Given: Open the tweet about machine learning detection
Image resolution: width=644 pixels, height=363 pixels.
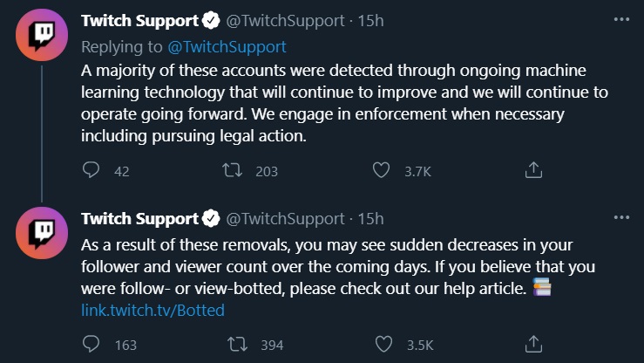Looking at the screenshot, I should click(x=344, y=103).
